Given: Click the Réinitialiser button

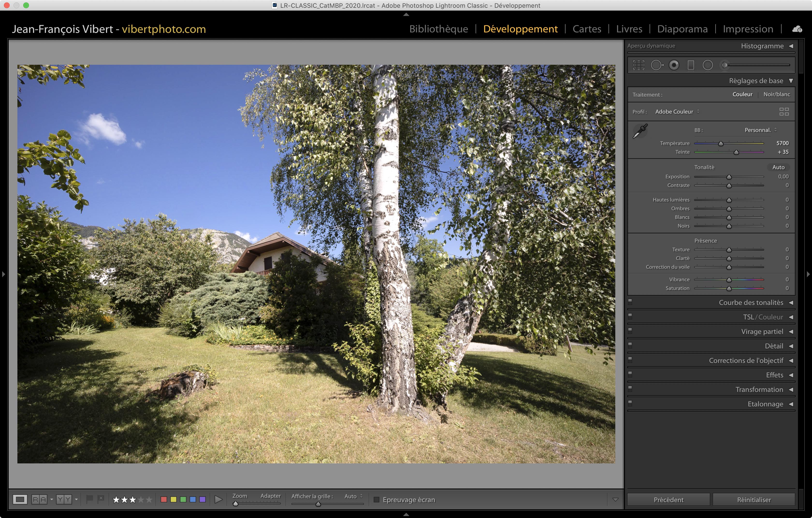Looking at the screenshot, I should [x=754, y=499].
